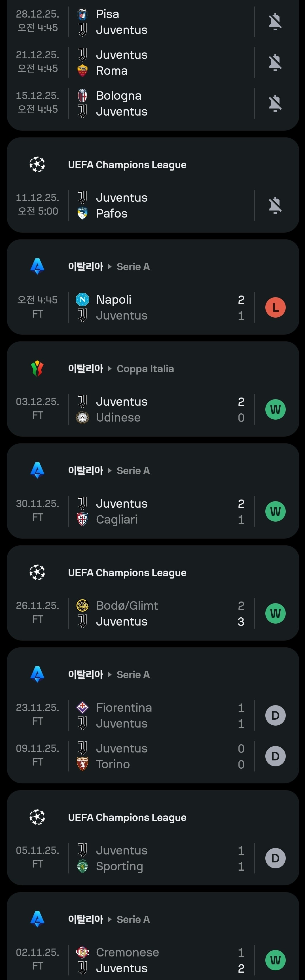Toggle bell for Bologna vs Juventus fixture

(x=275, y=103)
